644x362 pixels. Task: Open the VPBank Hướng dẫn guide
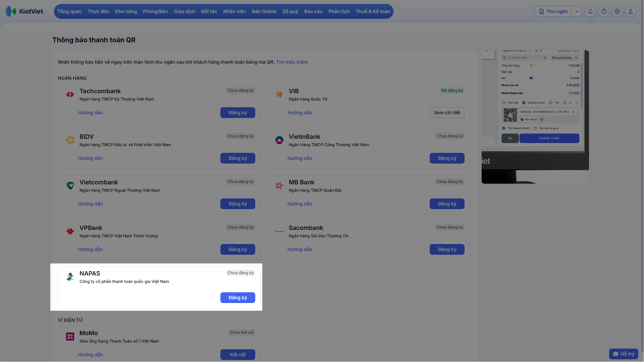point(91,249)
